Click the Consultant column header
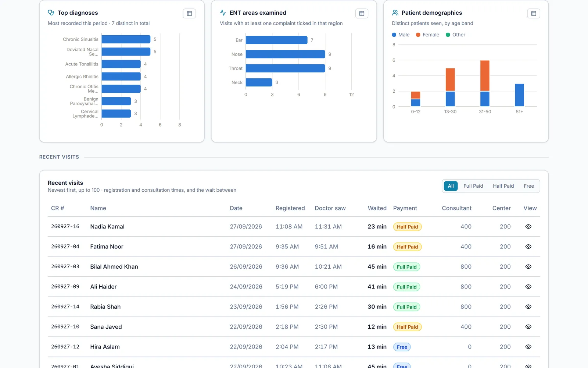Image resolution: width=588 pixels, height=368 pixels. coord(456,208)
